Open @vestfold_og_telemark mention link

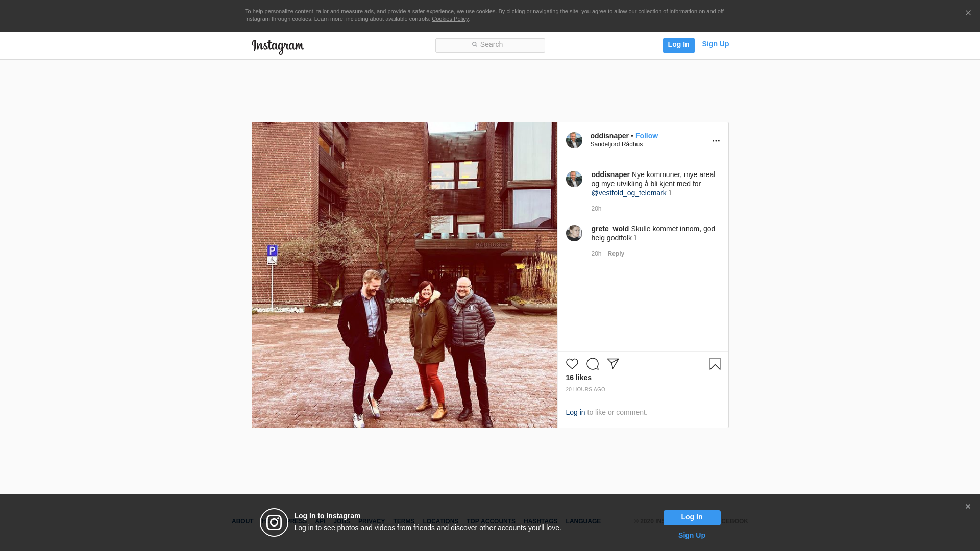point(628,193)
